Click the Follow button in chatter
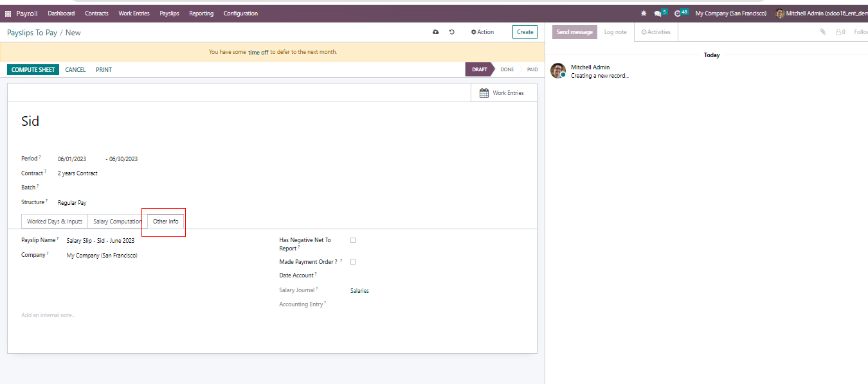 click(861, 32)
